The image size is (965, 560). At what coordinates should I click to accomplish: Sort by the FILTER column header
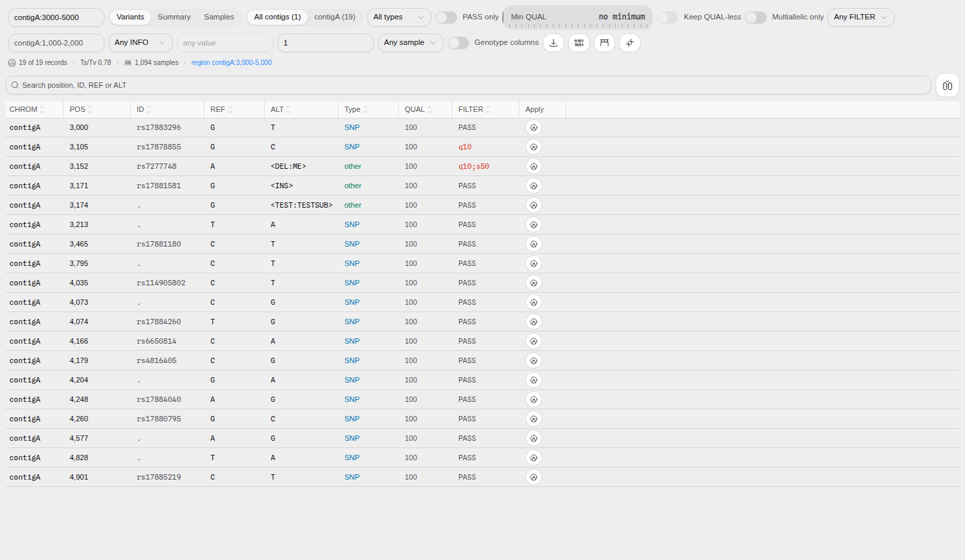click(x=474, y=109)
